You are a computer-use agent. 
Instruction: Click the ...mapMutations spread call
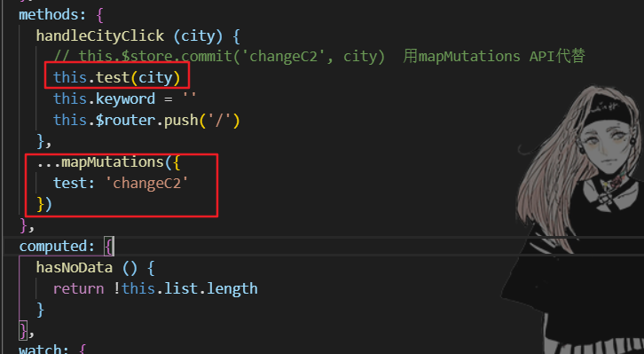coord(108,161)
